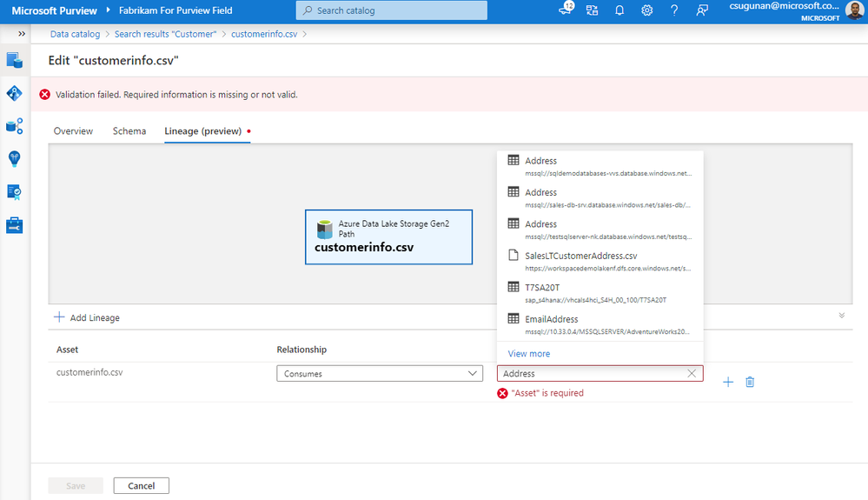
Task: Click Fabrikam For Purview Field account name
Action: 176,10
